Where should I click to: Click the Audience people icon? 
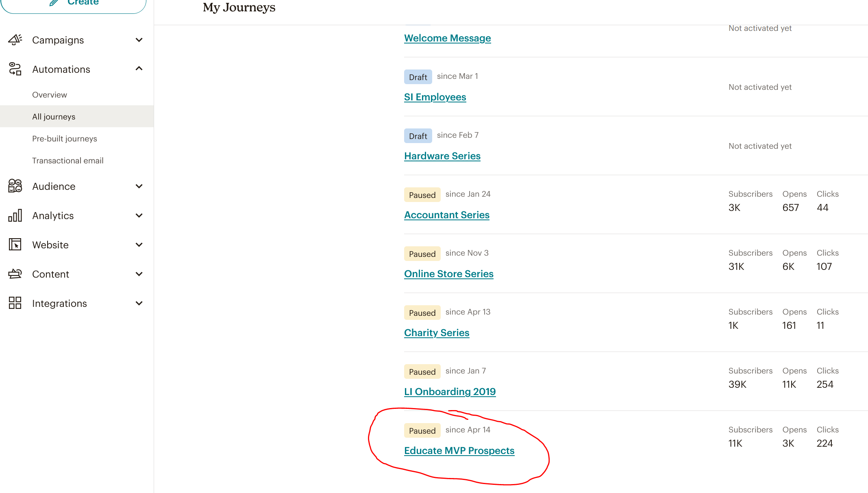click(x=15, y=186)
